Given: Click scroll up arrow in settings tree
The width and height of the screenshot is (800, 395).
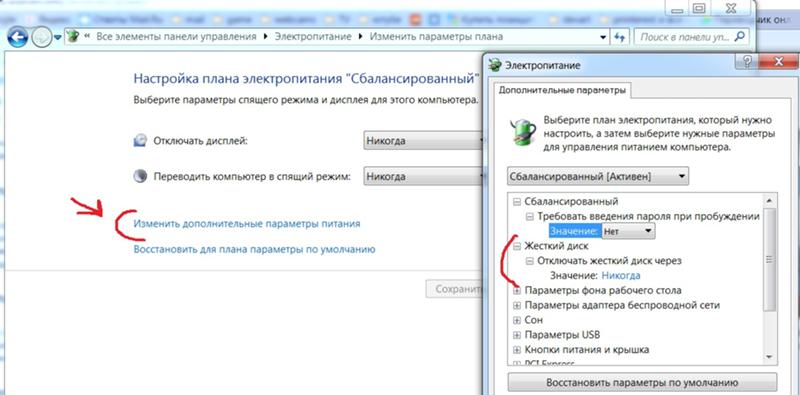Looking at the screenshot, I should click(770, 201).
